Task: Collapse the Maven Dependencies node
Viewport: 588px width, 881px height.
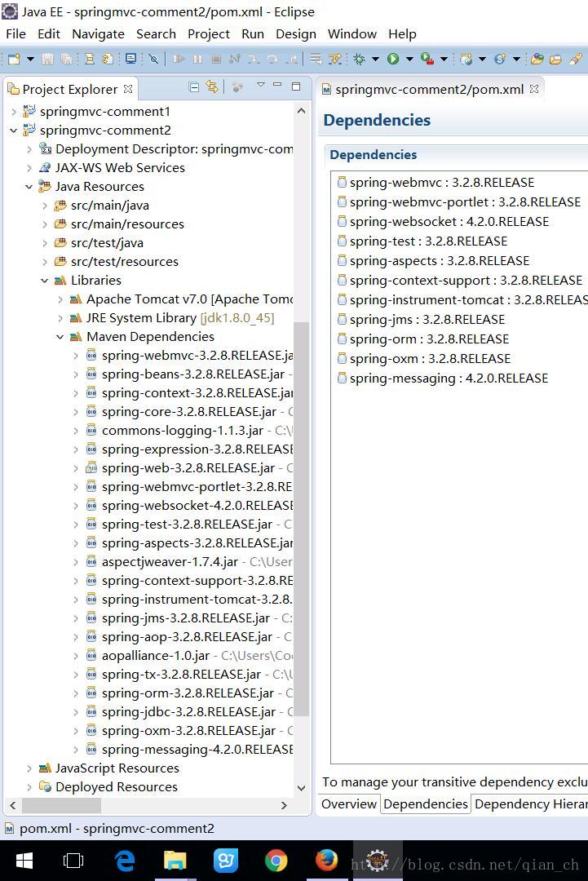Action: 60,337
